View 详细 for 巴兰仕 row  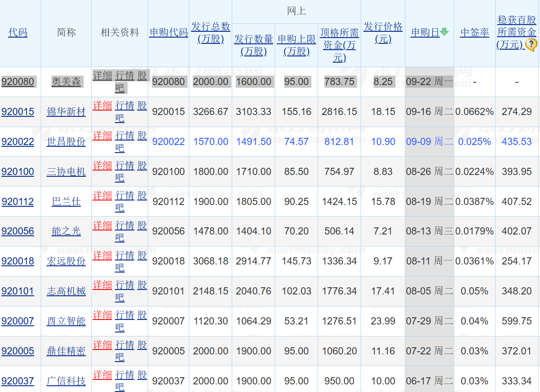tap(102, 196)
